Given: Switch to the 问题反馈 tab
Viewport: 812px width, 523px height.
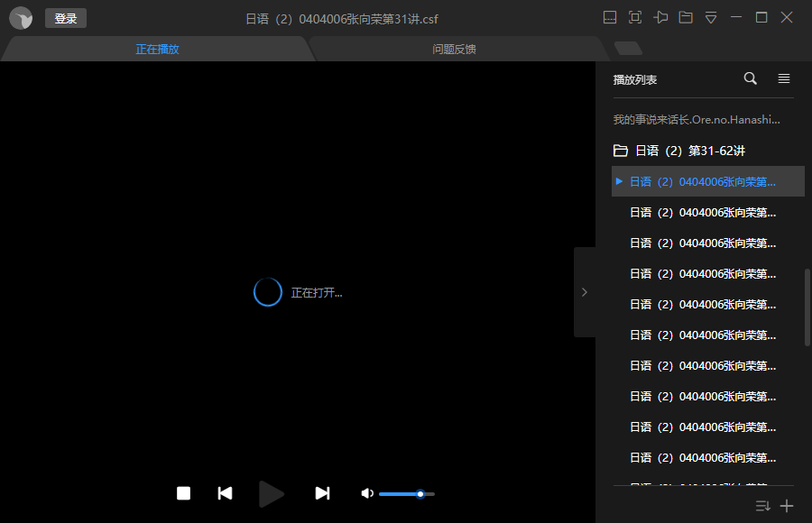Looking at the screenshot, I should pos(454,50).
